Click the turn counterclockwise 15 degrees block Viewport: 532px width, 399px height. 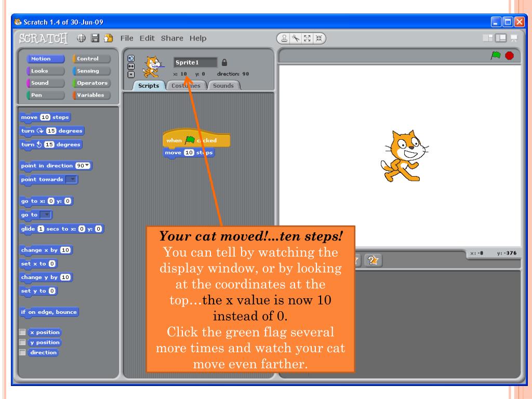pyautogui.click(x=51, y=144)
